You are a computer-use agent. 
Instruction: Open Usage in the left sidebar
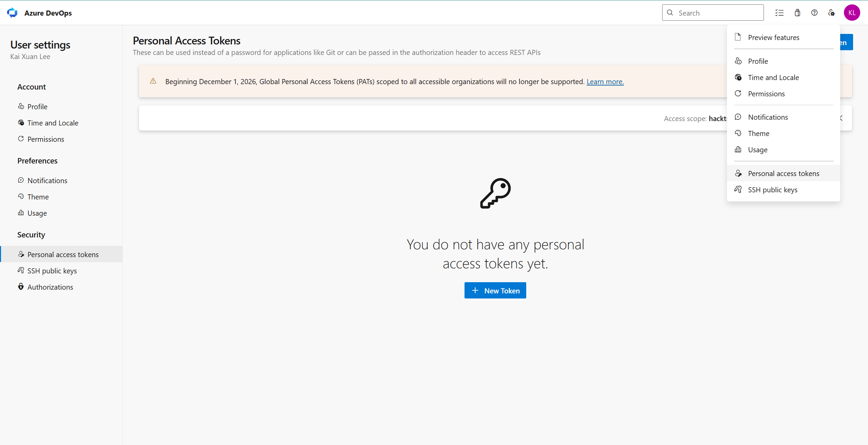coord(61,213)
